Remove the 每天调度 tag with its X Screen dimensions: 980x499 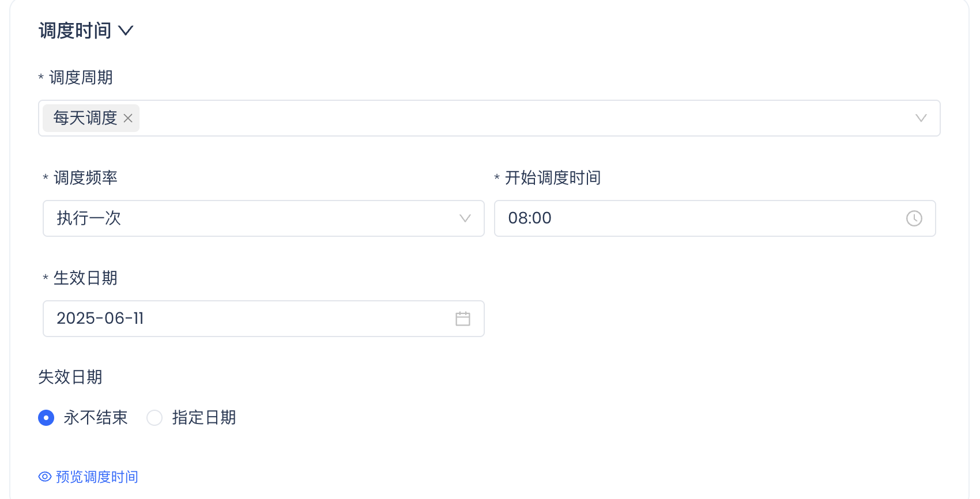click(x=128, y=118)
